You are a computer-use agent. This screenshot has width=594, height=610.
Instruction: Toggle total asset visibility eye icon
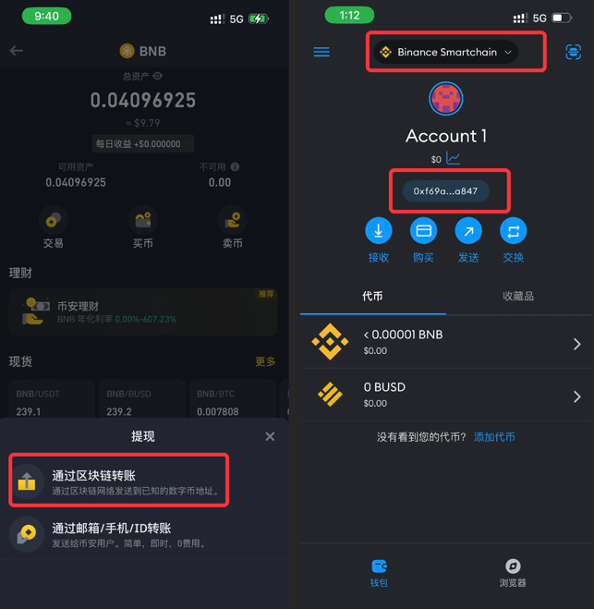point(158,76)
